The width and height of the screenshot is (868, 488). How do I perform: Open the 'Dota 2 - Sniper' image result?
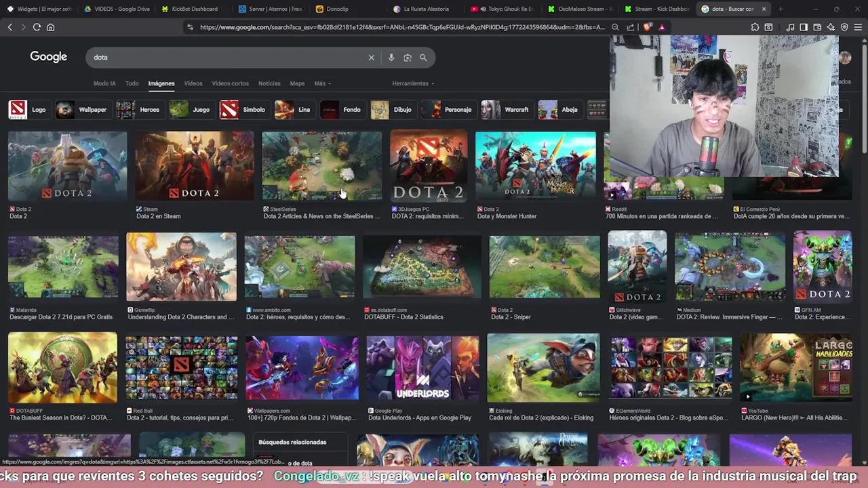545,267
